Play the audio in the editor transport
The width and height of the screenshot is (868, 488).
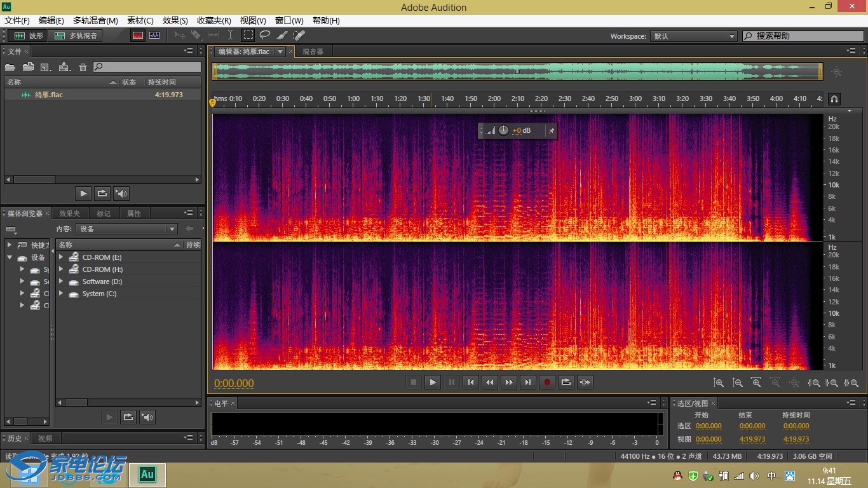[x=433, y=382]
